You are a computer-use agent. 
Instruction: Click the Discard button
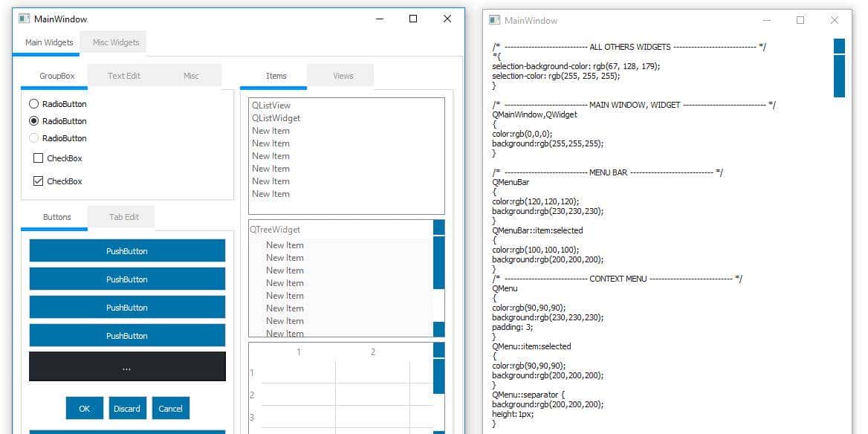coord(127,408)
